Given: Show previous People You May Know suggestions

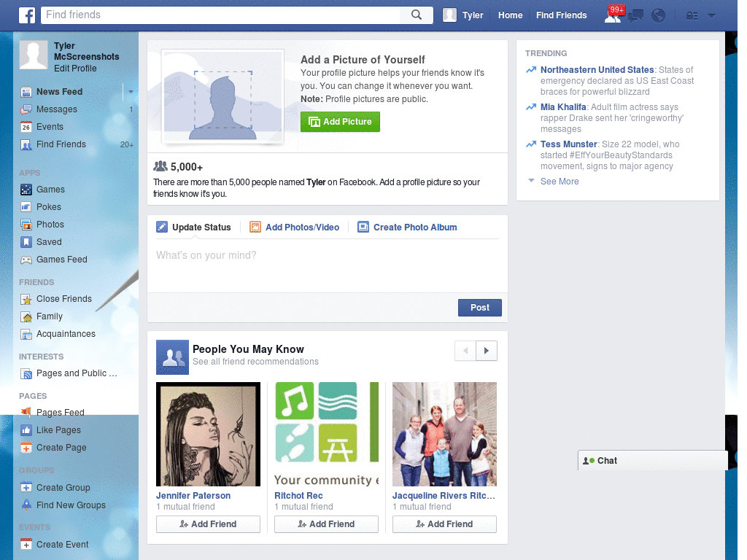Looking at the screenshot, I should pyautogui.click(x=465, y=351).
